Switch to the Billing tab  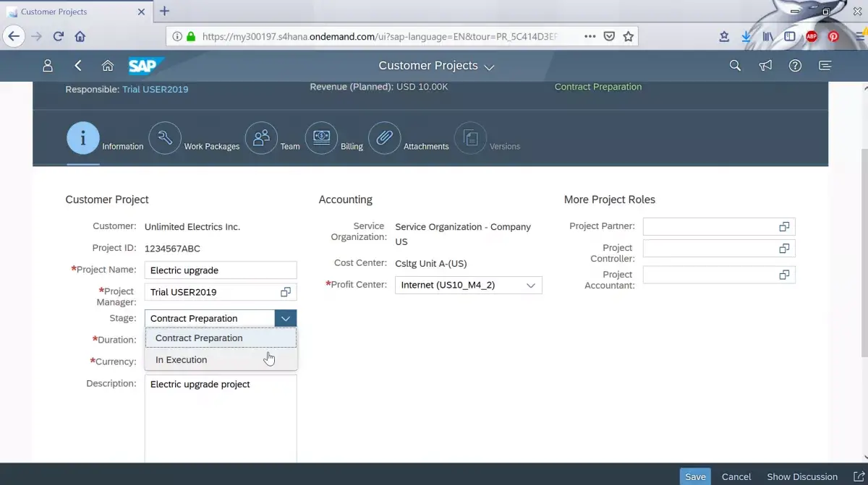click(352, 146)
